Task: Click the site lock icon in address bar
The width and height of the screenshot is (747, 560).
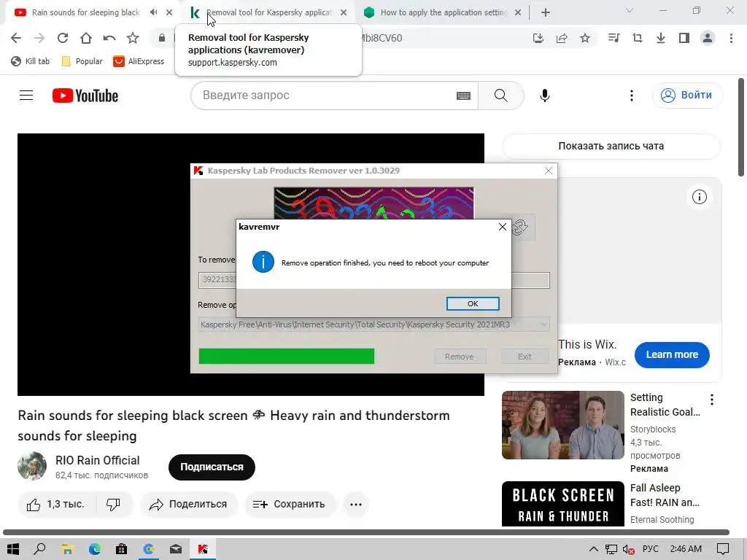Action: 162,38
